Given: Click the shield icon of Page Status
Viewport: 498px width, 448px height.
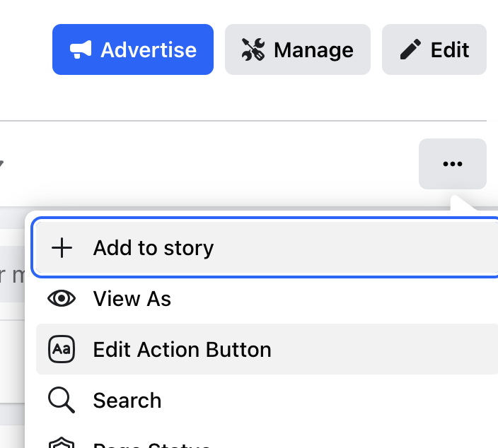Looking at the screenshot, I should [x=62, y=443].
